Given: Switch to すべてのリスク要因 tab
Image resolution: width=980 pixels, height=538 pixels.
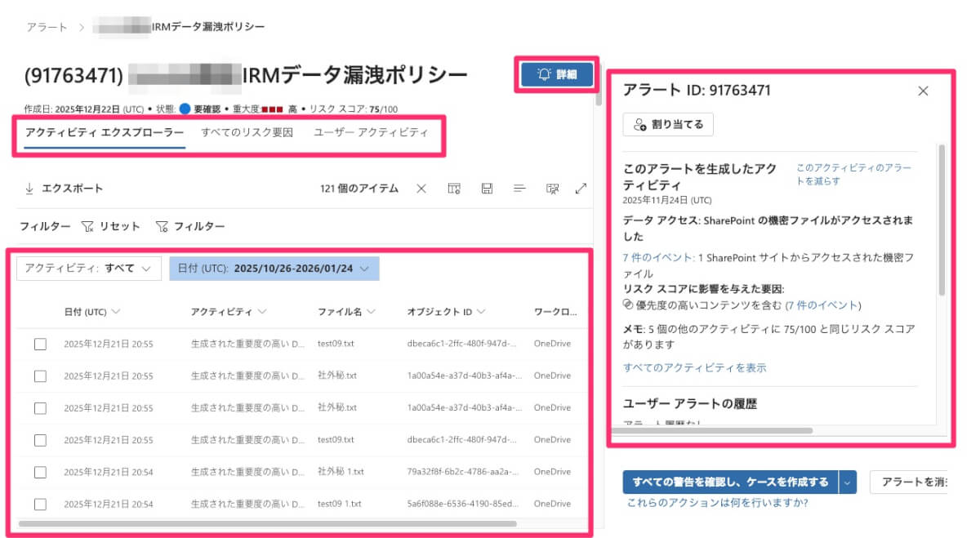Looking at the screenshot, I should (247, 132).
